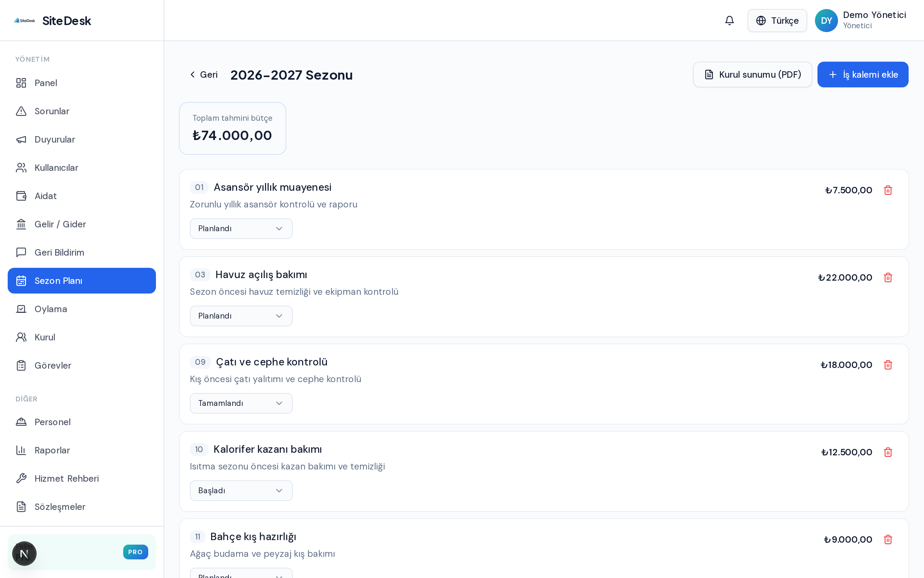The width and height of the screenshot is (924, 578).
Task: Click Demo Yönetici profile name
Action: tap(874, 15)
